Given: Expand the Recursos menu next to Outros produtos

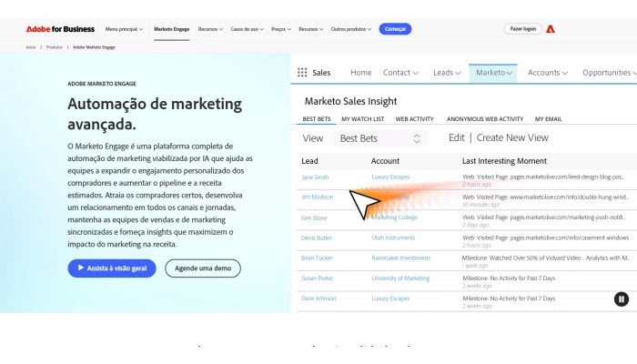Looking at the screenshot, I should (311, 29).
